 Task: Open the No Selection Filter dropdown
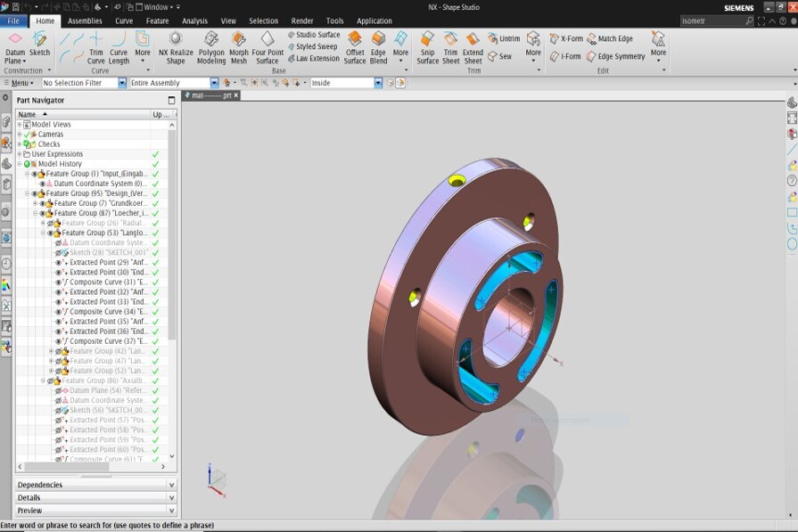point(122,83)
